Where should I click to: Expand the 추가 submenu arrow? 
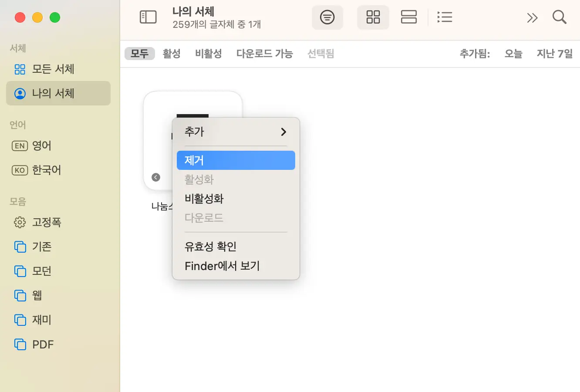[283, 132]
